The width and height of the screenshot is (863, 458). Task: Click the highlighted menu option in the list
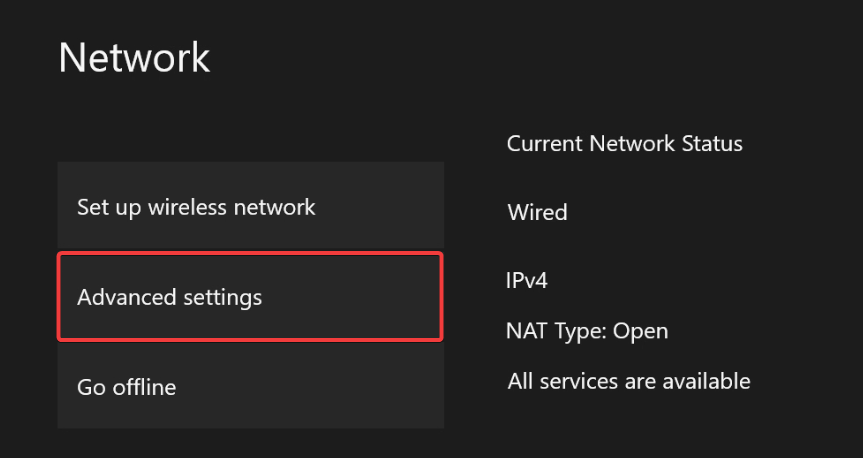(x=250, y=297)
